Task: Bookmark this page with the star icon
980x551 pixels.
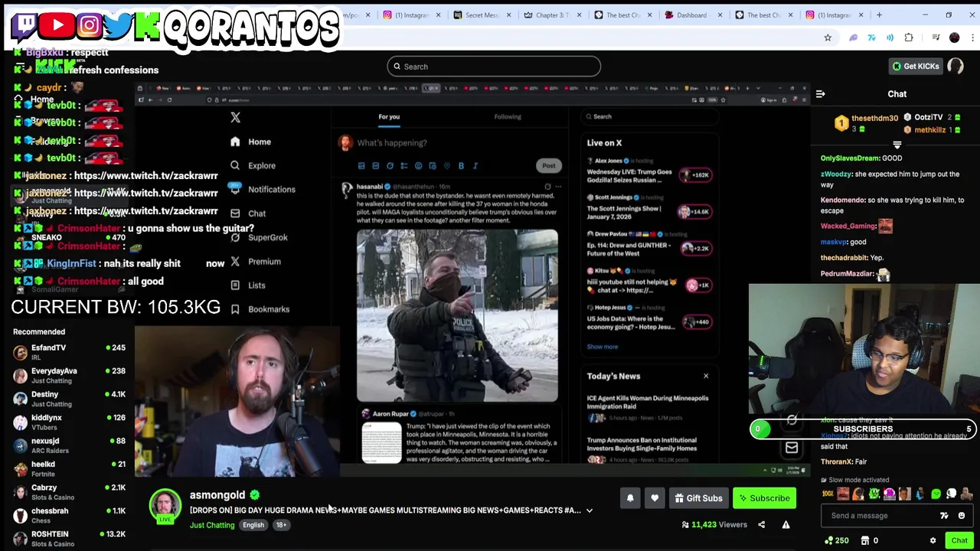Action: pos(828,37)
